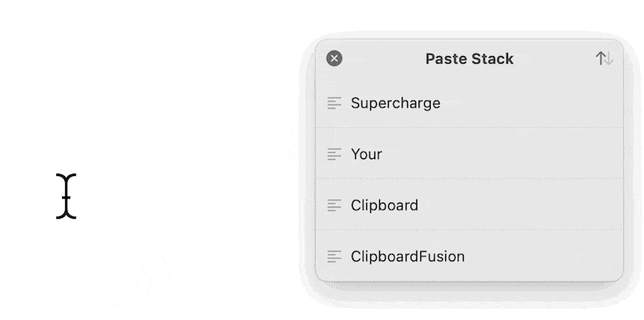Click the text icon beside Supercharge

coord(334,103)
